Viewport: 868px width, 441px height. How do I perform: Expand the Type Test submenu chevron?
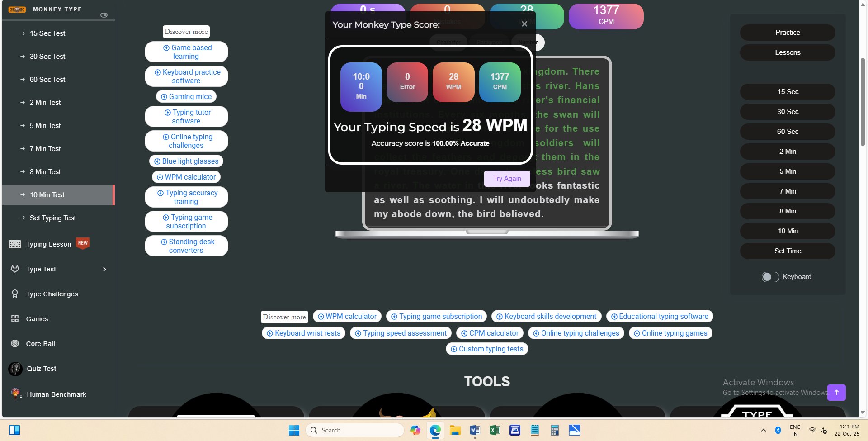[x=104, y=269]
